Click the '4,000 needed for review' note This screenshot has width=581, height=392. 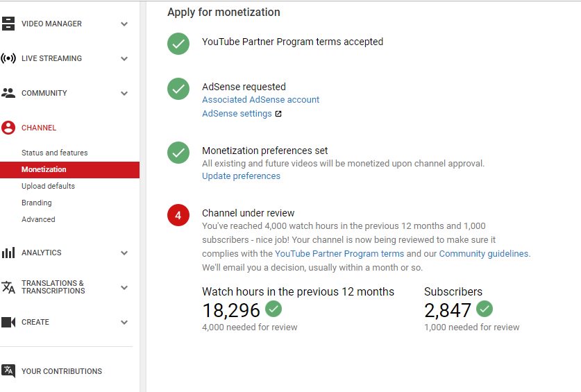250,327
